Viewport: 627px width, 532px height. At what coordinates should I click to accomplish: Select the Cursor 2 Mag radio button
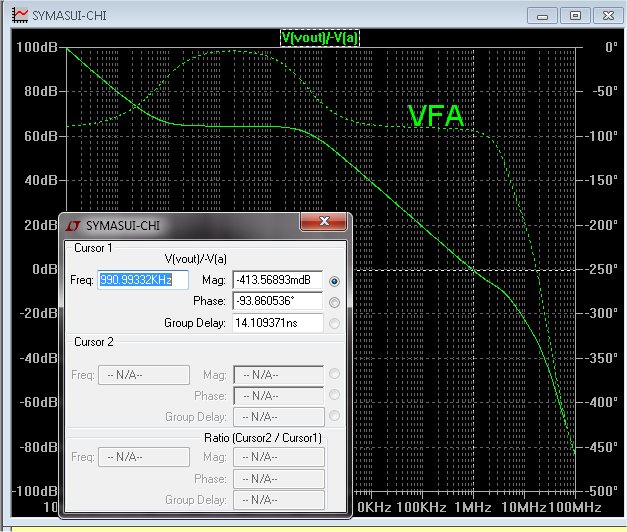pyautogui.click(x=334, y=374)
